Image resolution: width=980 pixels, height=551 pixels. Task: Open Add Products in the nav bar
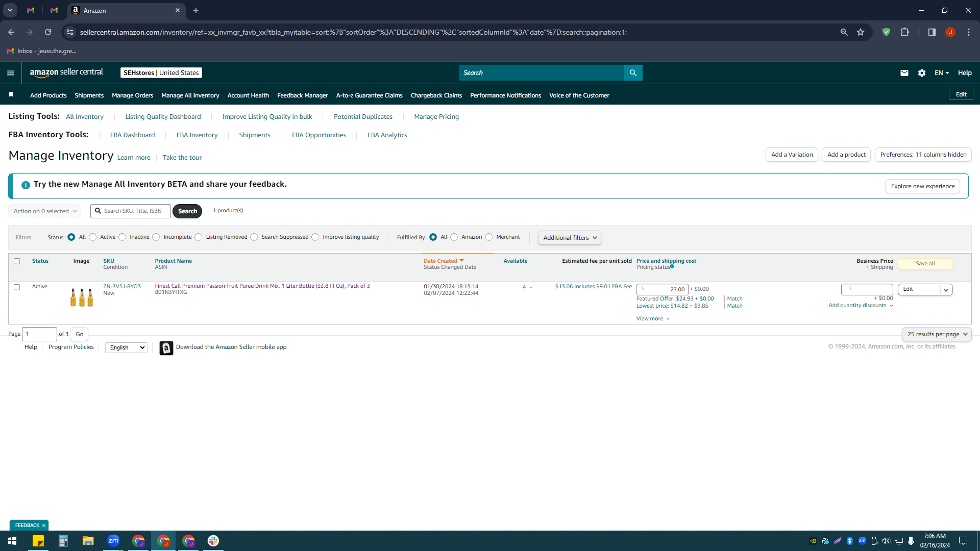click(48, 95)
